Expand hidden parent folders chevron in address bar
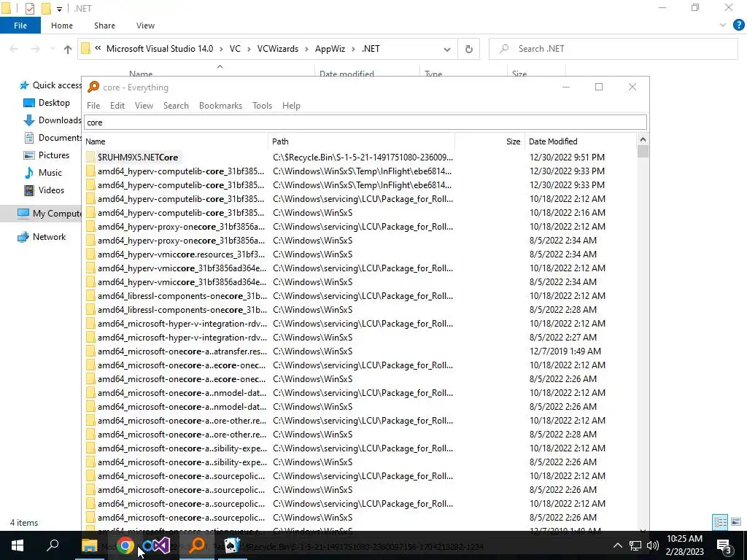 (98, 48)
